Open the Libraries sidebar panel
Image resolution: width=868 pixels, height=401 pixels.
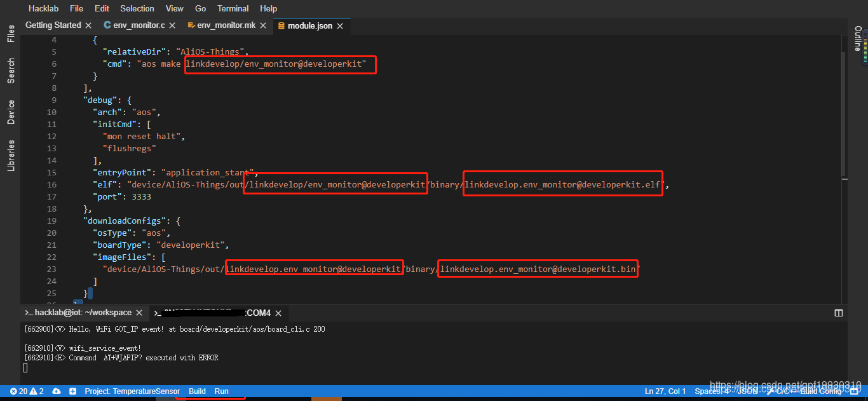pyautogui.click(x=11, y=156)
